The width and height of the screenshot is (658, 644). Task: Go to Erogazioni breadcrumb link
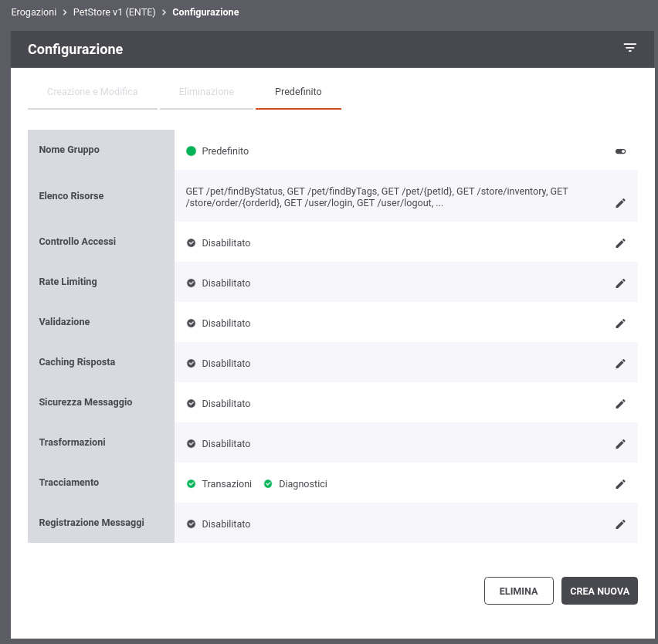pyautogui.click(x=33, y=12)
